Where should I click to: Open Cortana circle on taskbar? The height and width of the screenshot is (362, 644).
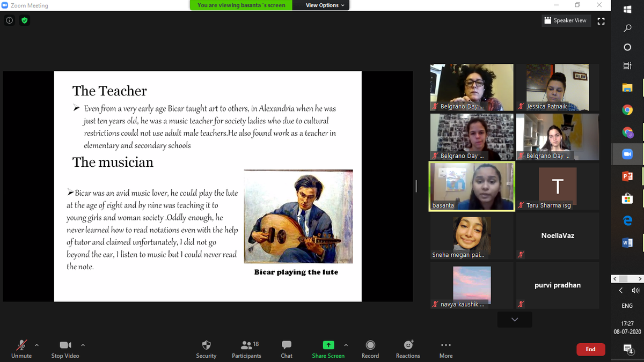coord(627,48)
